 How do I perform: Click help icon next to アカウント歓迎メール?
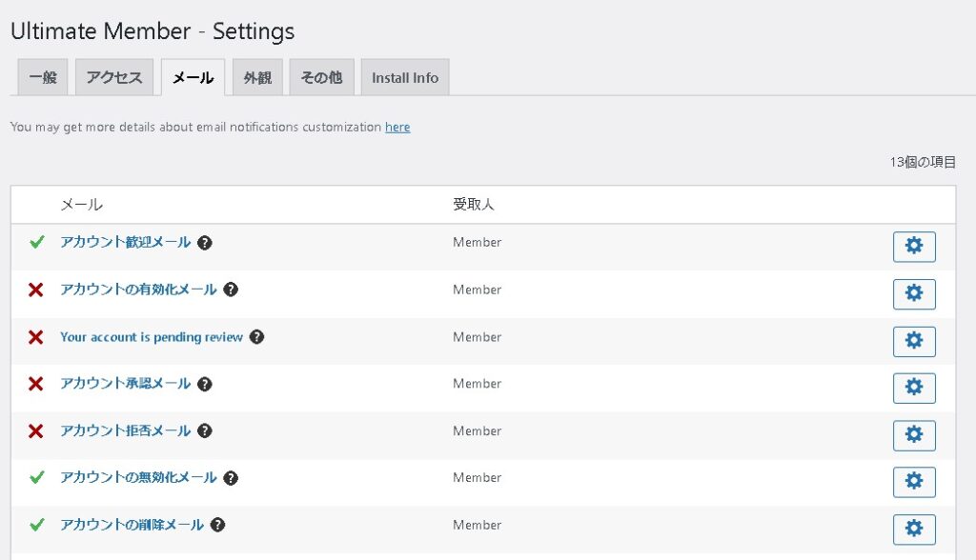[x=205, y=243]
